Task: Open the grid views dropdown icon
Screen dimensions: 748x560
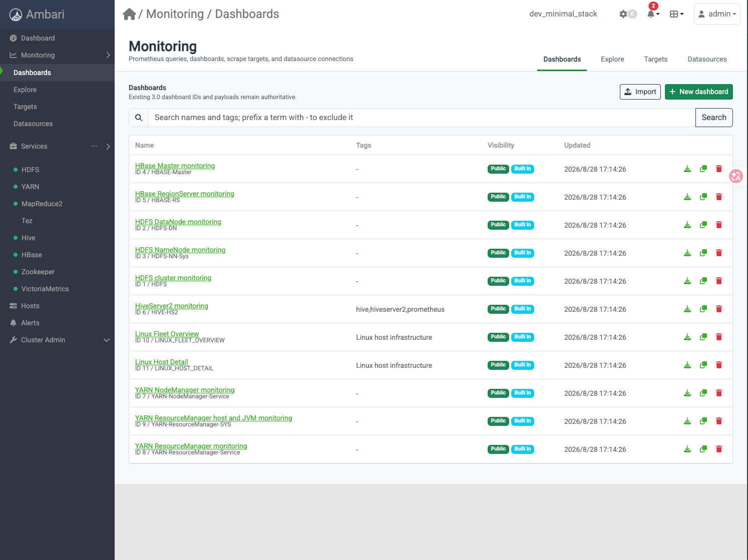Action: 676,14
